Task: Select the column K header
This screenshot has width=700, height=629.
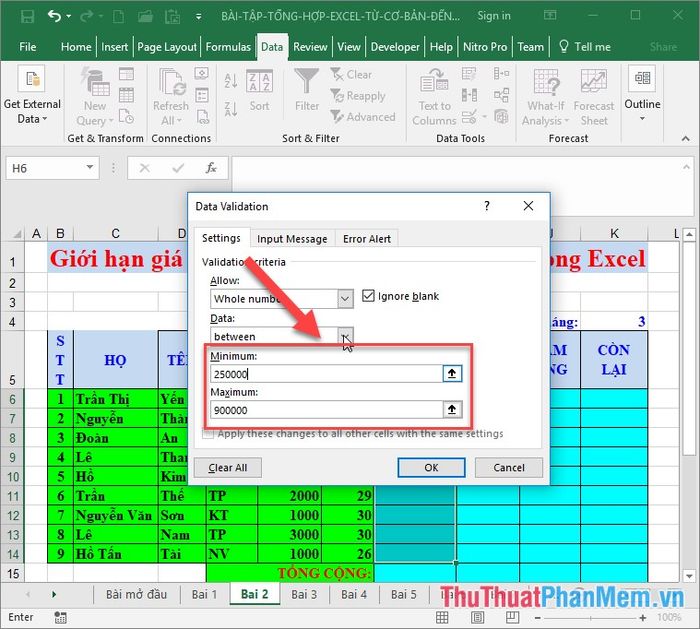Action: [614, 233]
